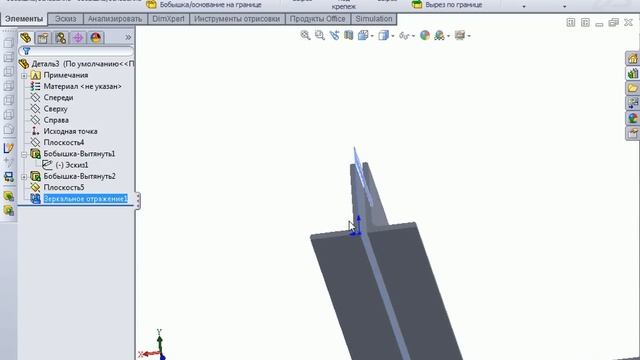Click Бобышка/основание на границе icon

(151, 5)
